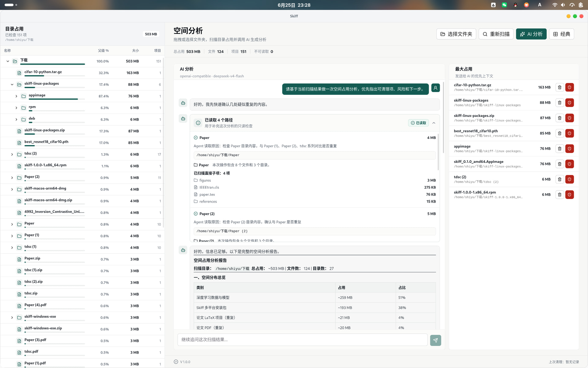Expand the rpm folder
The height and width of the screenshot is (368, 588).
click(x=16, y=108)
